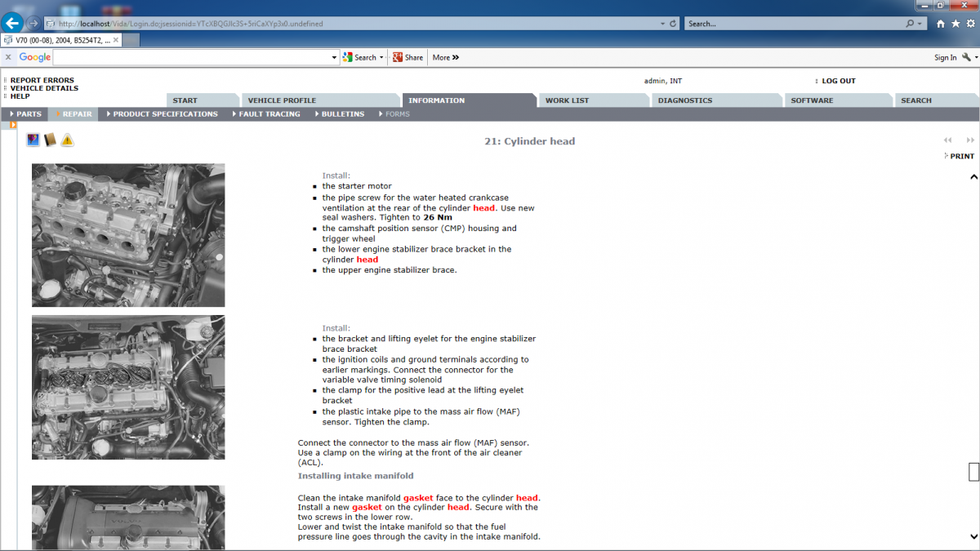The image size is (980, 551).
Task: Click the PRINT icon in the top right
Action: point(959,156)
